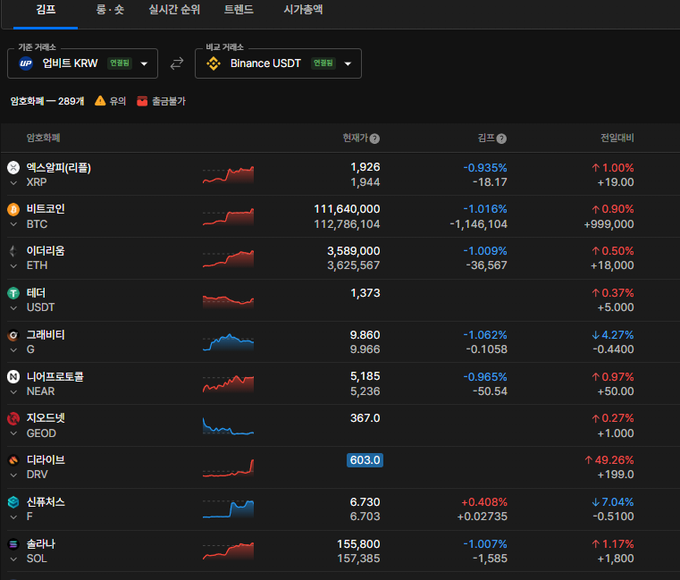
Task: Open the G mini price chart
Action: [x=229, y=342]
